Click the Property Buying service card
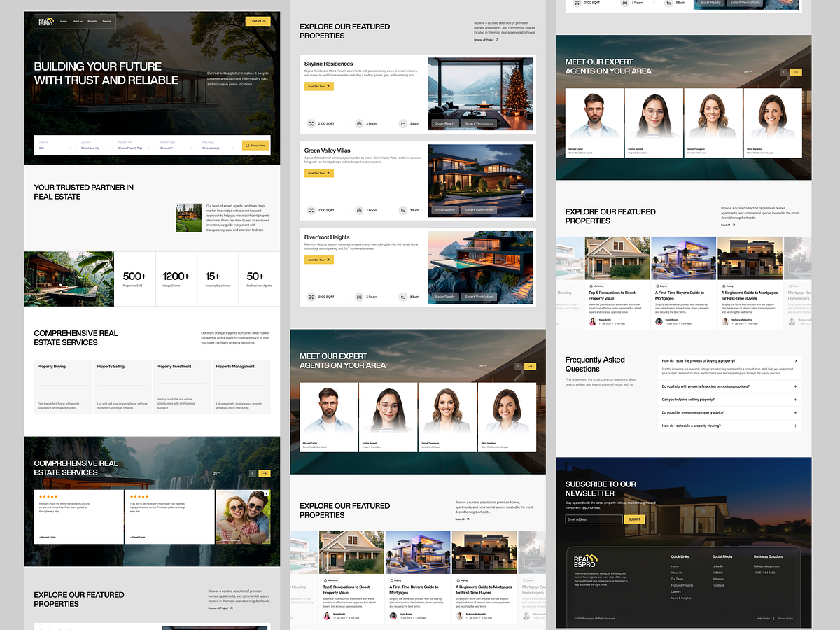840x630 pixels. (x=62, y=387)
